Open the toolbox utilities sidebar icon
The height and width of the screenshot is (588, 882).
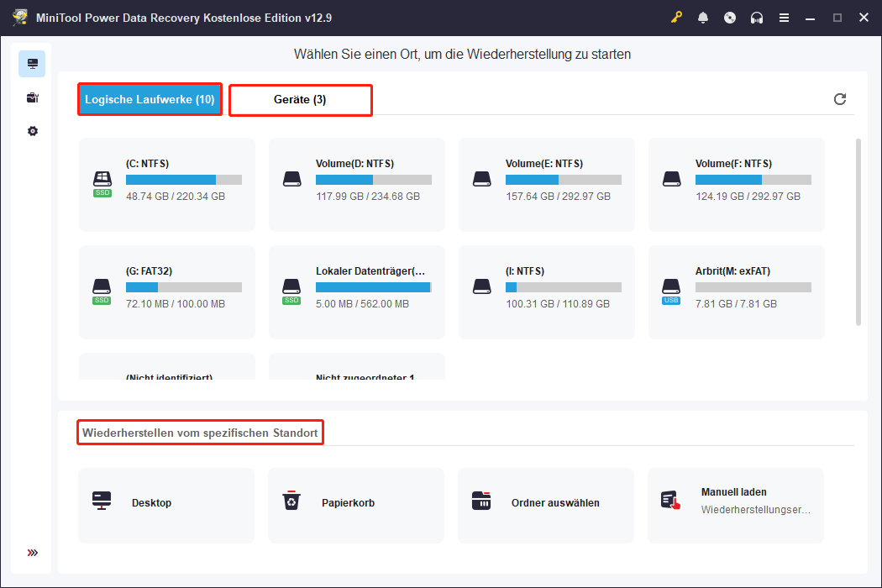click(32, 98)
